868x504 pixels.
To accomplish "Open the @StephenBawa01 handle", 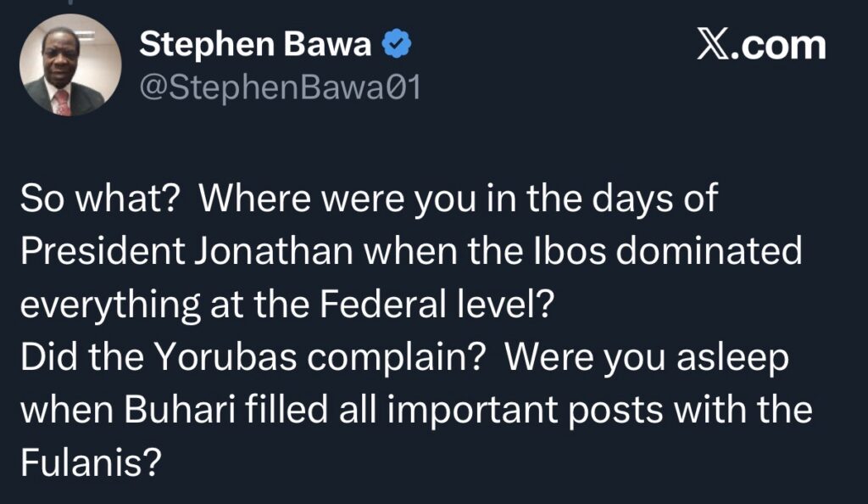I will (x=280, y=87).
